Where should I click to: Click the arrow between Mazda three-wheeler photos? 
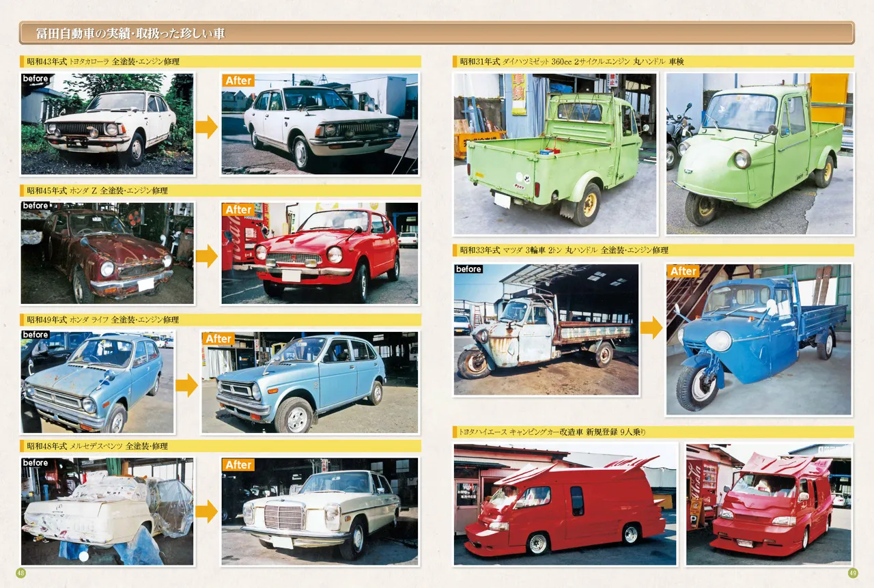tap(651, 327)
